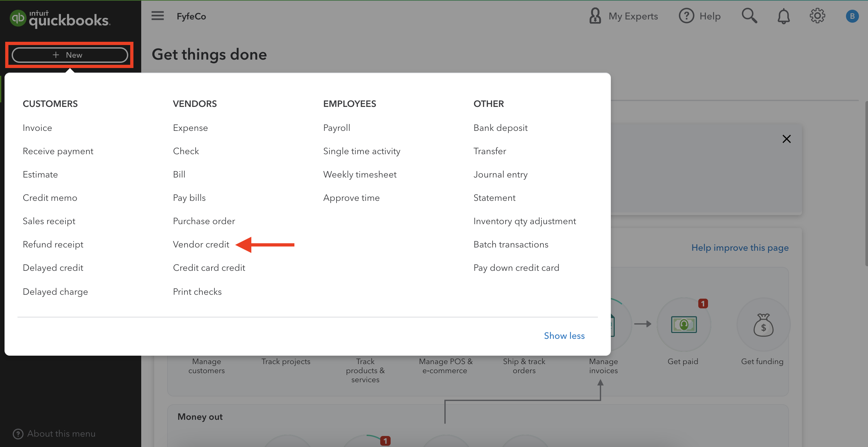Open Weekly timesheet

coord(360,174)
